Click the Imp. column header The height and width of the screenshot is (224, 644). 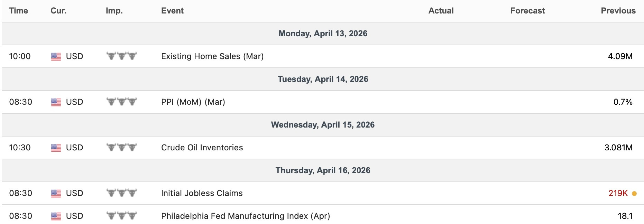coord(114,11)
